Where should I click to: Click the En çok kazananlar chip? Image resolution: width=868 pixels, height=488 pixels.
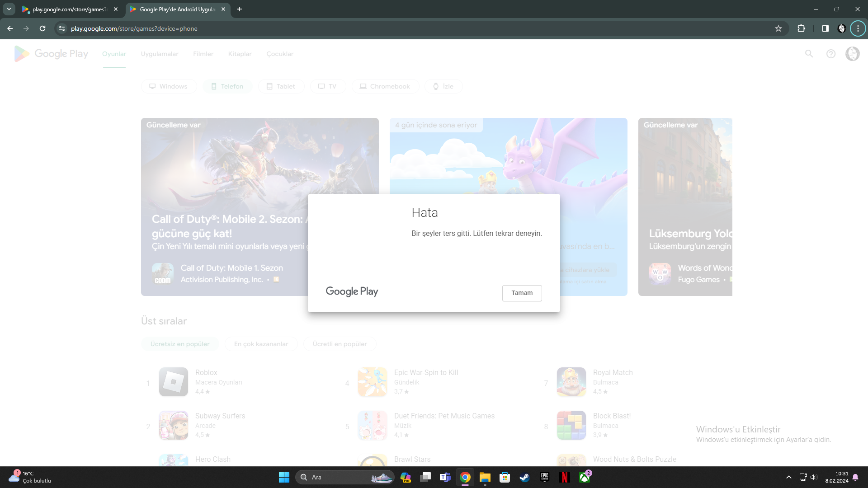(261, 344)
